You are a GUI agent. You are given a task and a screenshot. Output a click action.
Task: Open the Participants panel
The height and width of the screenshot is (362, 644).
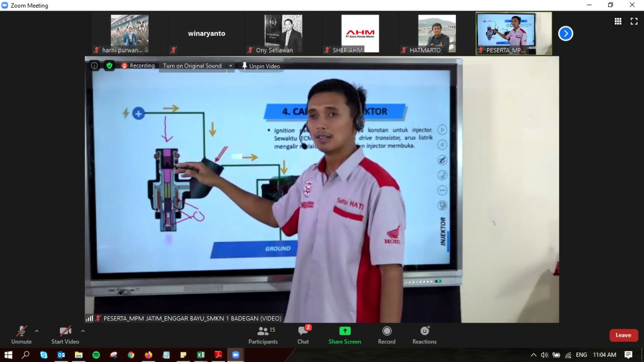(263, 335)
